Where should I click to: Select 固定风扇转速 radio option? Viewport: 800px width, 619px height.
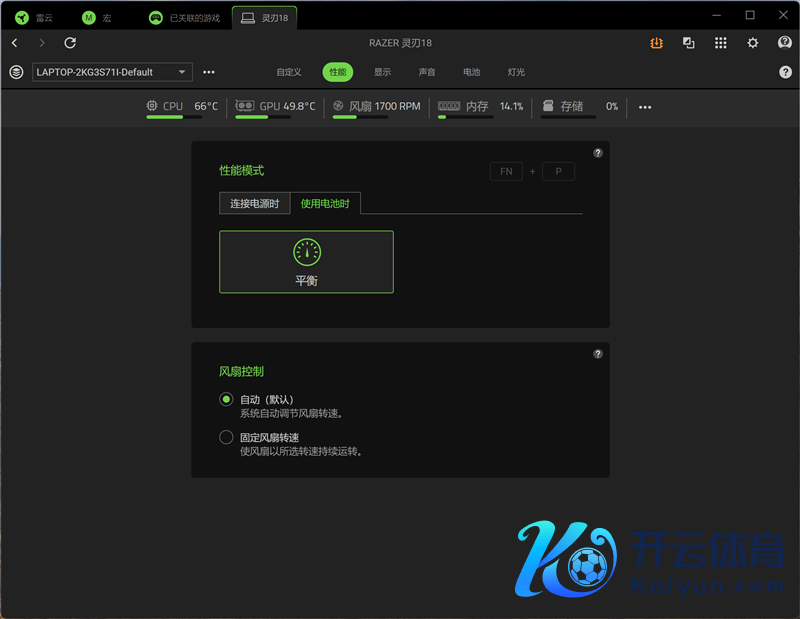coord(226,438)
